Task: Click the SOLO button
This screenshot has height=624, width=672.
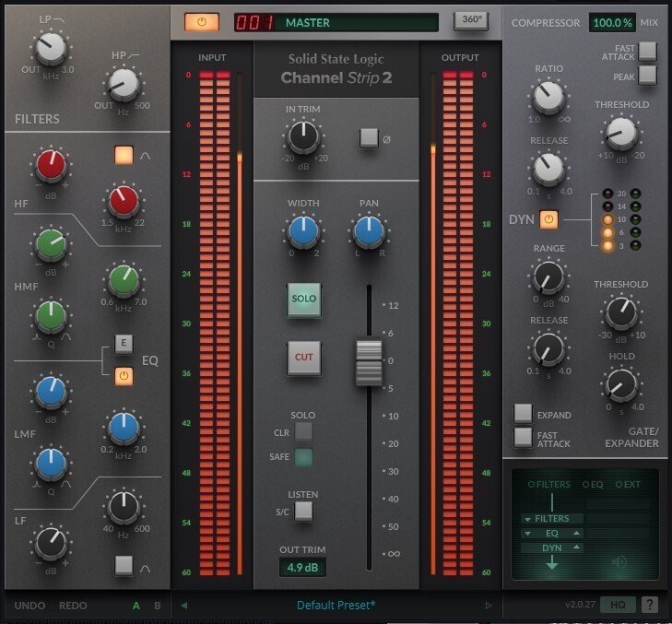Action: (x=304, y=300)
